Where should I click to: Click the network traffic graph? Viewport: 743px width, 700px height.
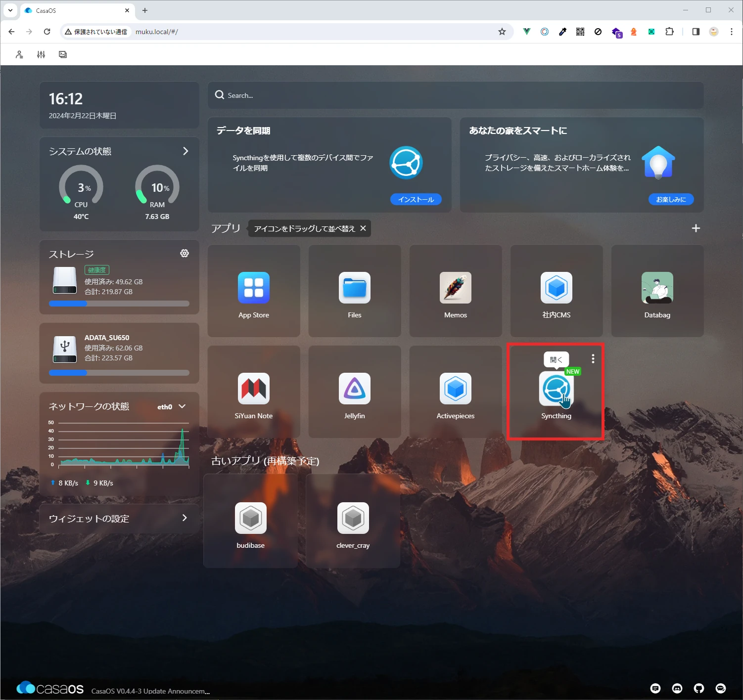click(x=119, y=444)
